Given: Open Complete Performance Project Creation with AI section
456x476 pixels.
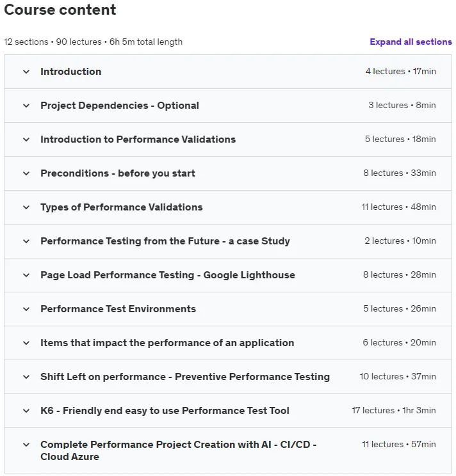Looking at the screenshot, I should click(x=178, y=450).
